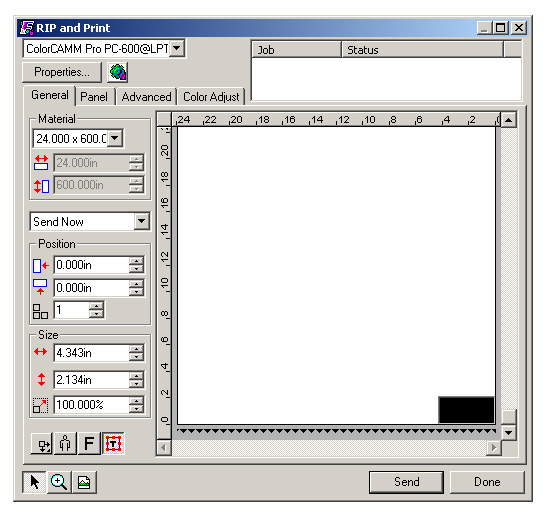
Task: Click the mirror figure icon
Action: [65, 444]
